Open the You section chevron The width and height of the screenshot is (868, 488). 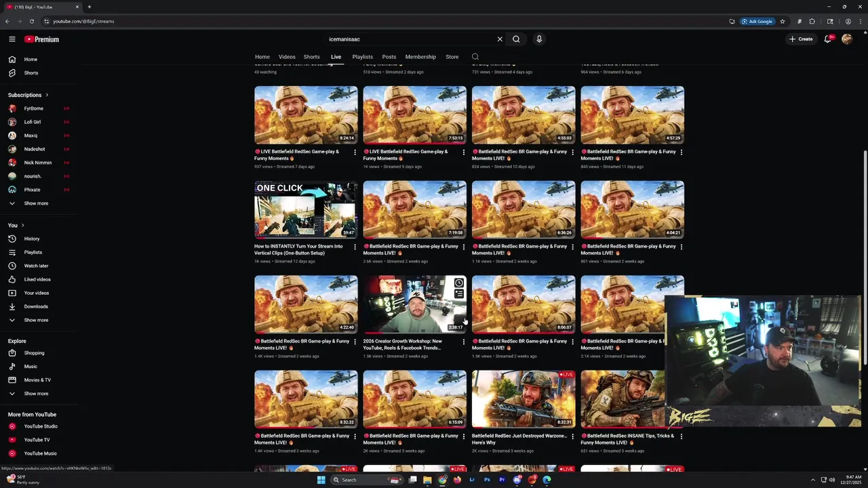[x=23, y=225]
